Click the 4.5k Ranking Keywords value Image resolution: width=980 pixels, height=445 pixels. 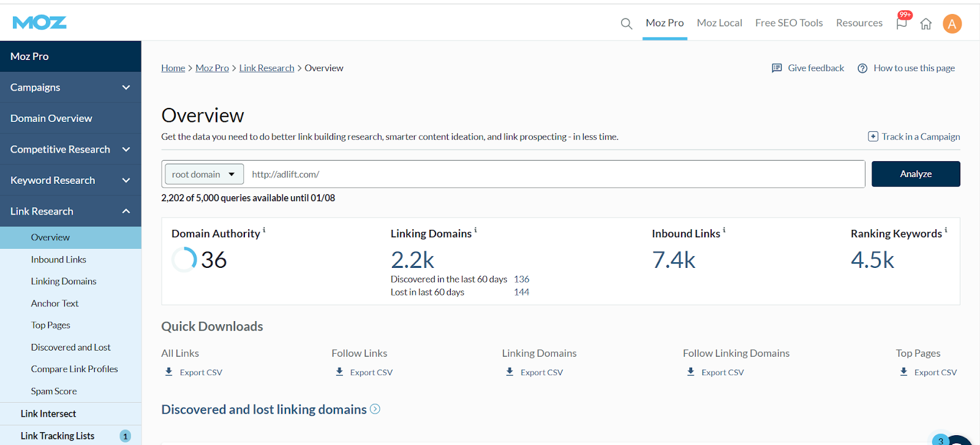pyautogui.click(x=872, y=260)
